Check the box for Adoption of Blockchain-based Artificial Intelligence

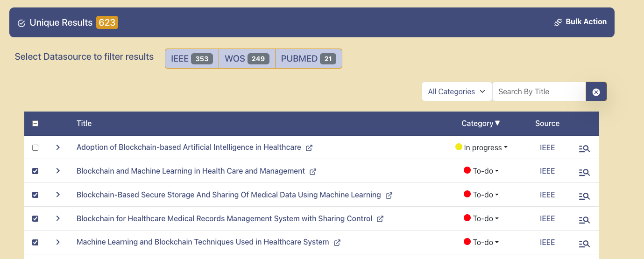(35, 147)
